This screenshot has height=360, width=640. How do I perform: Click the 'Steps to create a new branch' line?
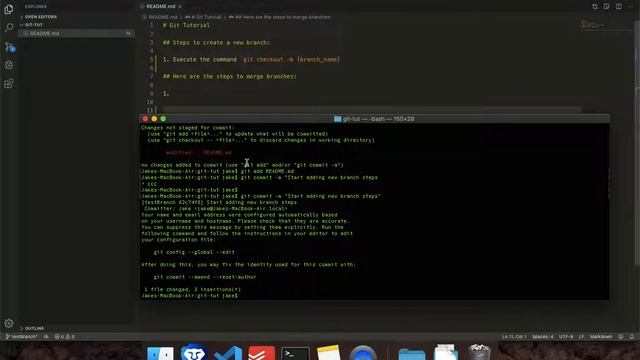[216, 42]
